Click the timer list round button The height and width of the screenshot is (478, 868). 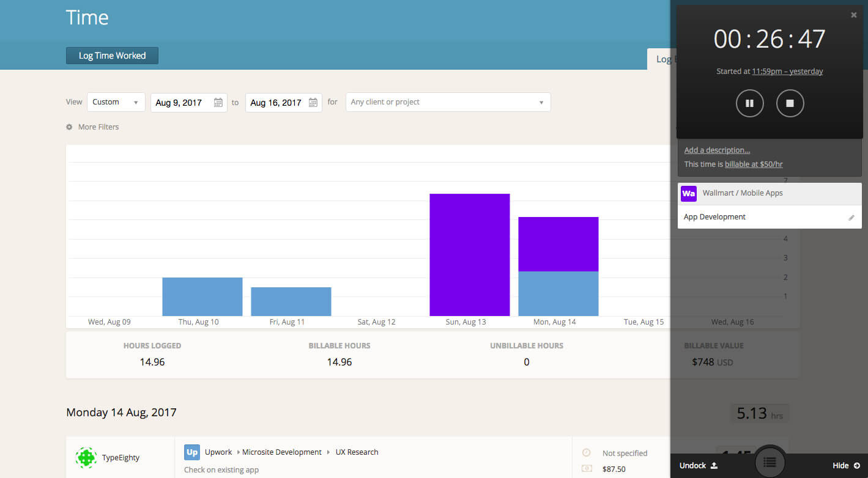tap(770, 463)
